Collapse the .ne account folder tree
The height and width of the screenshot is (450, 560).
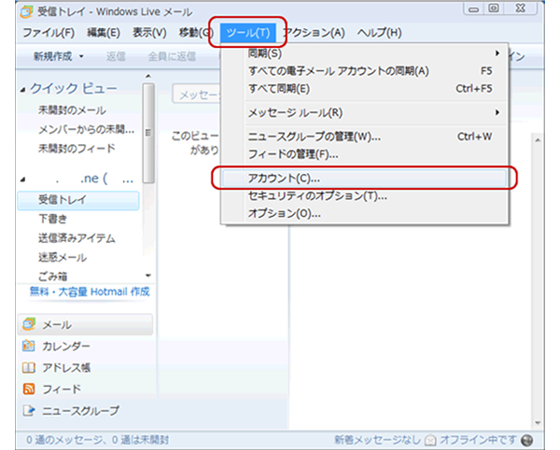(23, 179)
